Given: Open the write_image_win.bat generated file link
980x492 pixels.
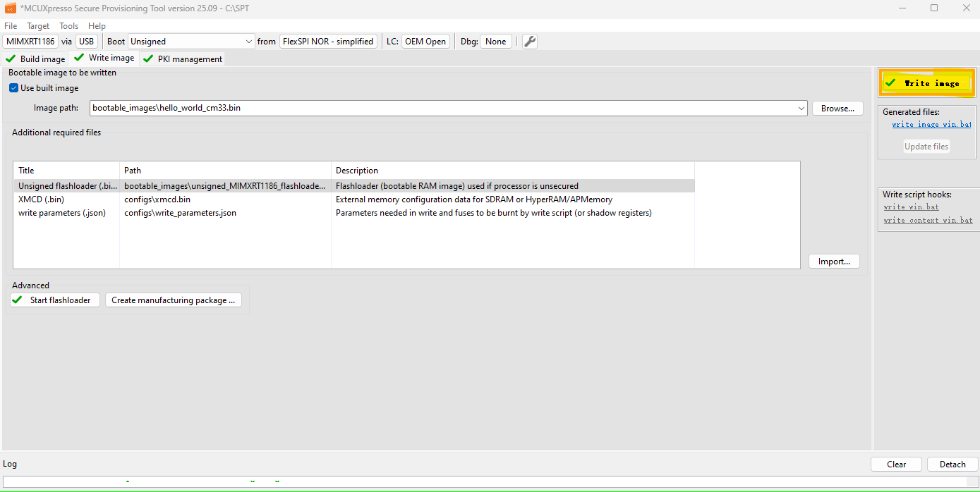Looking at the screenshot, I should pos(931,125).
